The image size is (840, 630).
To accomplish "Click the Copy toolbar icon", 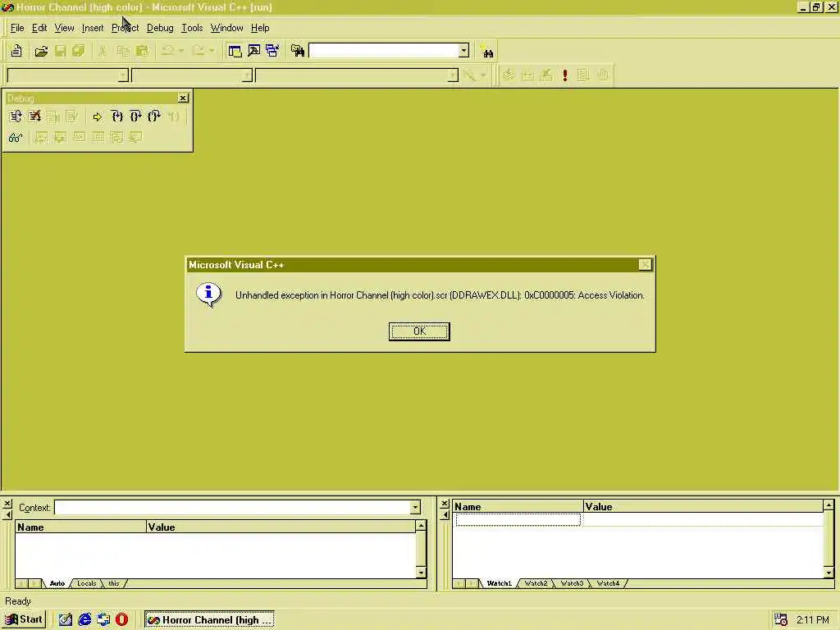I will 123,51.
